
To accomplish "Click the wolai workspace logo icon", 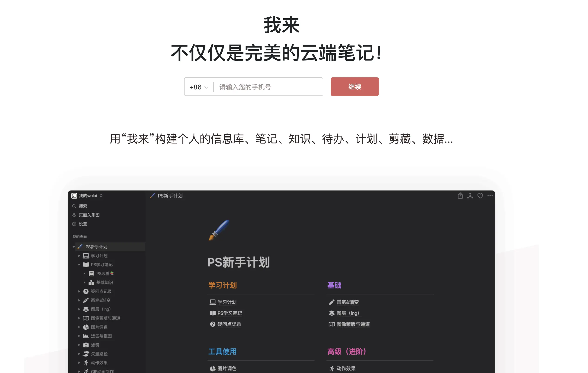I will (74, 196).
